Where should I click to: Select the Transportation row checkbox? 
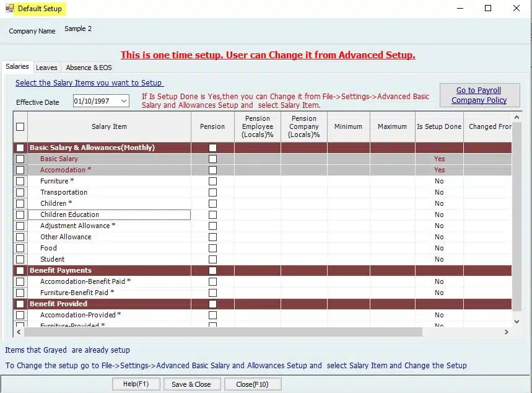[20, 192]
